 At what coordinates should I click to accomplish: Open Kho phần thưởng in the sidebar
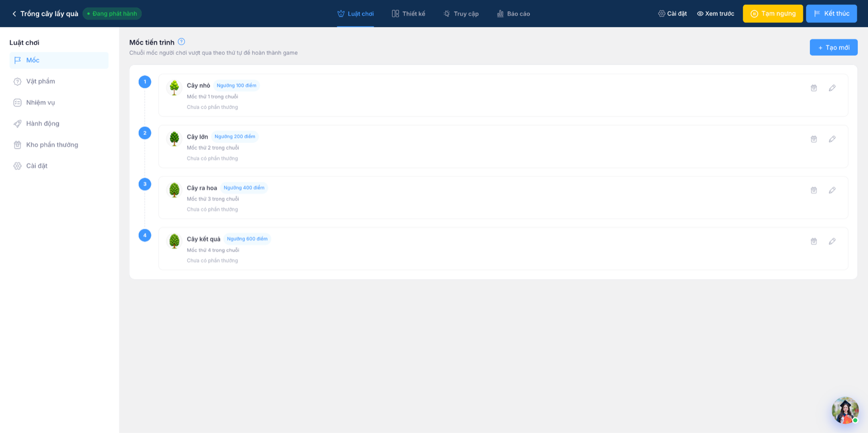59,145
